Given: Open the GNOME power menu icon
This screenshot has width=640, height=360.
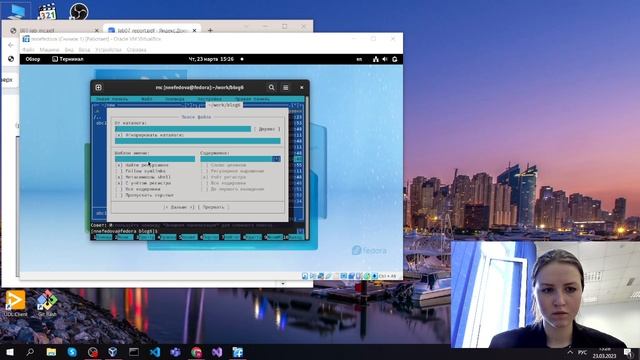Looking at the screenshot, I should click(395, 59).
